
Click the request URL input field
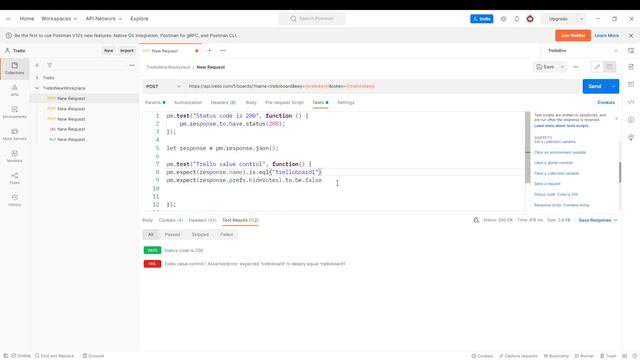point(382,87)
